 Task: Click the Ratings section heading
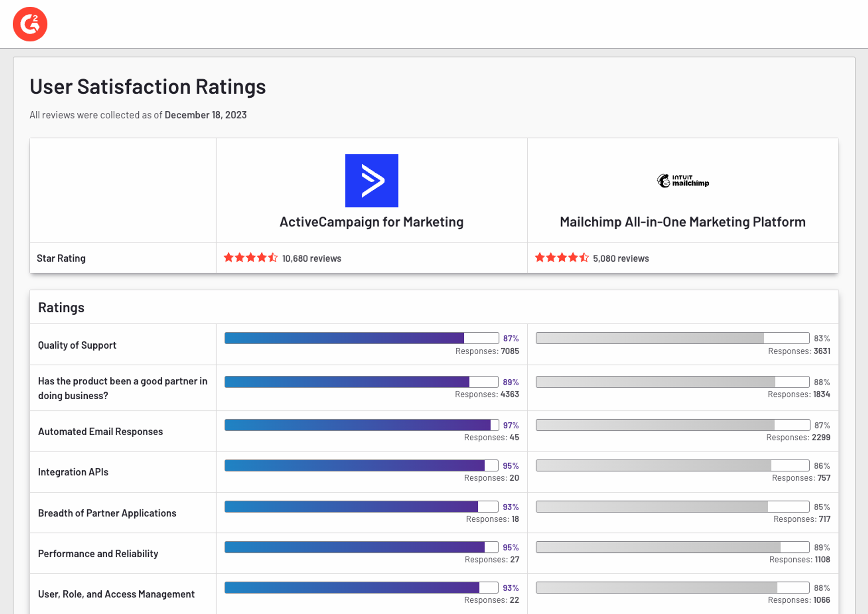tap(61, 307)
